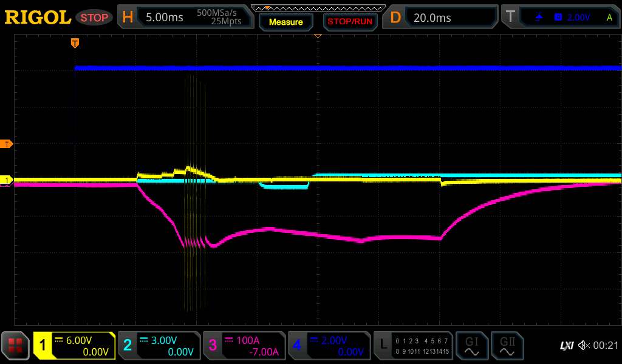Toggle channel 2 with 3.00V scale

tap(159, 346)
